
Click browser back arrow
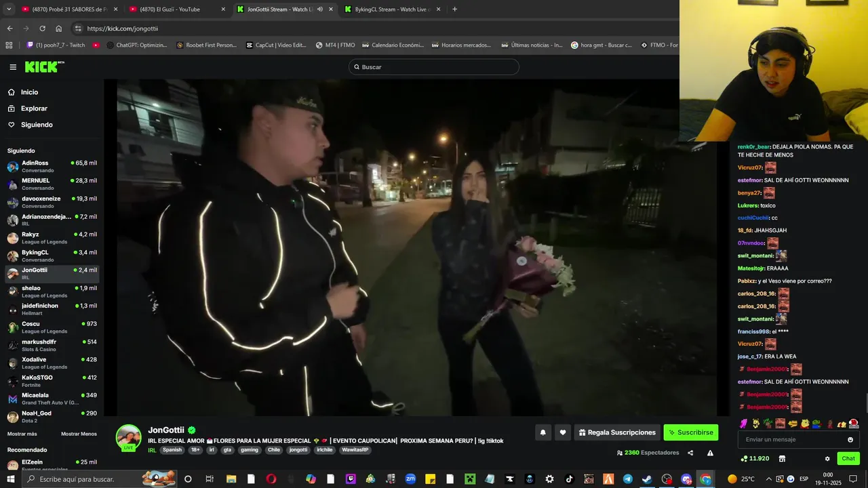(x=9, y=28)
